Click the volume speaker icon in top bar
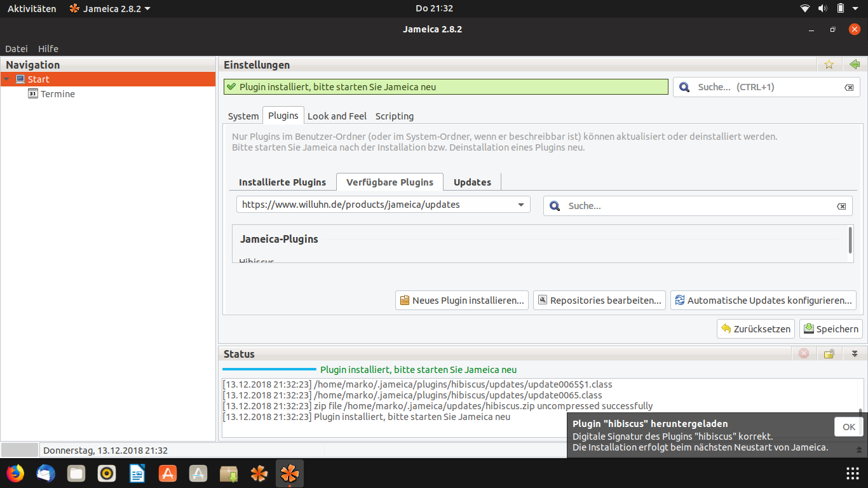 (822, 9)
